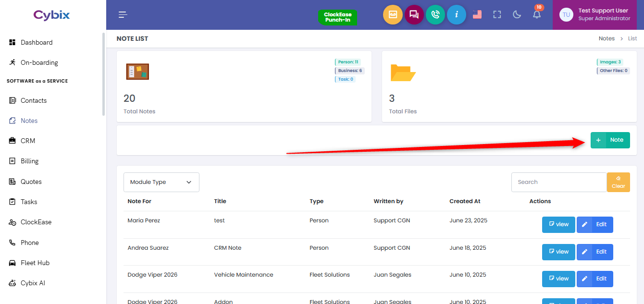View the Andrea Suarez CRM Note

point(558,252)
